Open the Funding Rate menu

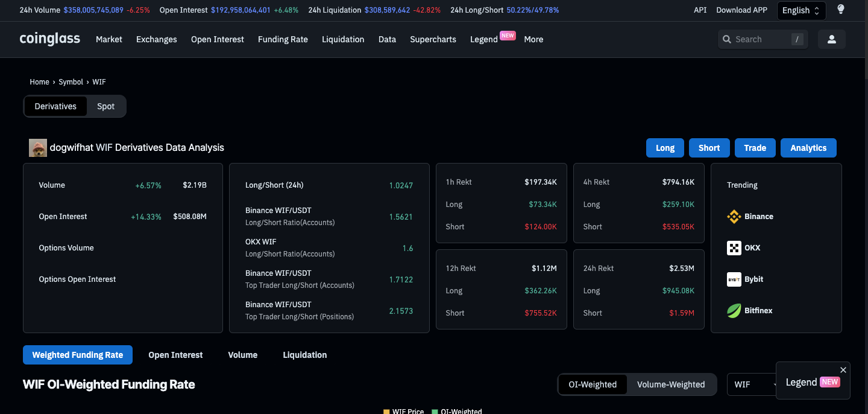pos(283,39)
